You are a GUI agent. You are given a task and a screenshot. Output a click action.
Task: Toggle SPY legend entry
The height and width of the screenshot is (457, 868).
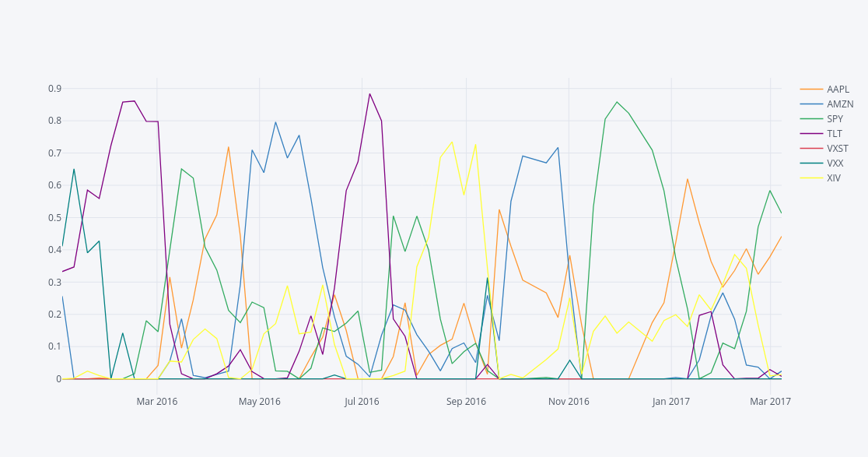pyautogui.click(x=835, y=119)
